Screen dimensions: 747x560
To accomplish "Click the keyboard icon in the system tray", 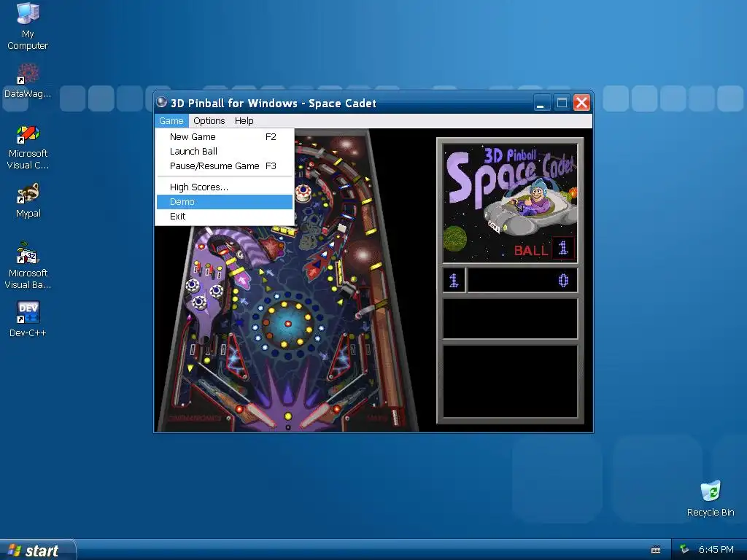I will [656, 550].
